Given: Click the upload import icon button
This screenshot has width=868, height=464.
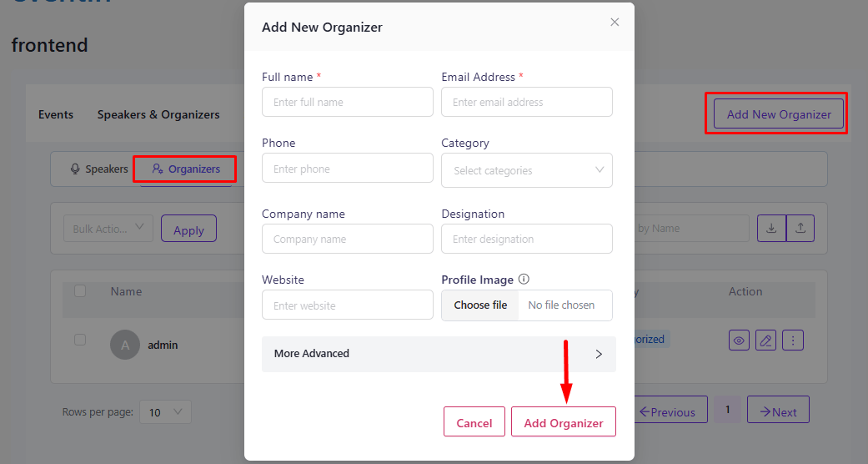Looking at the screenshot, I should 800,229.
